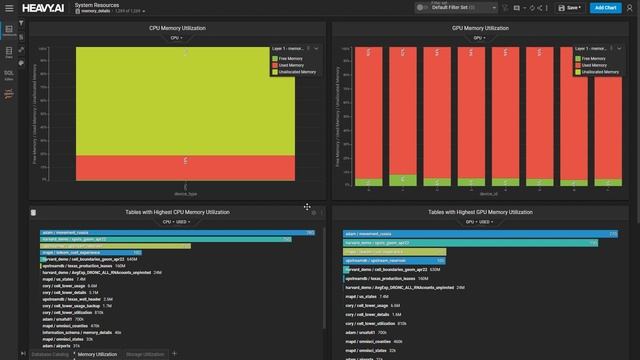Open the cross-link chain icon
The height and width of the screenshot is (360, 640).
[x=21, y=50]
